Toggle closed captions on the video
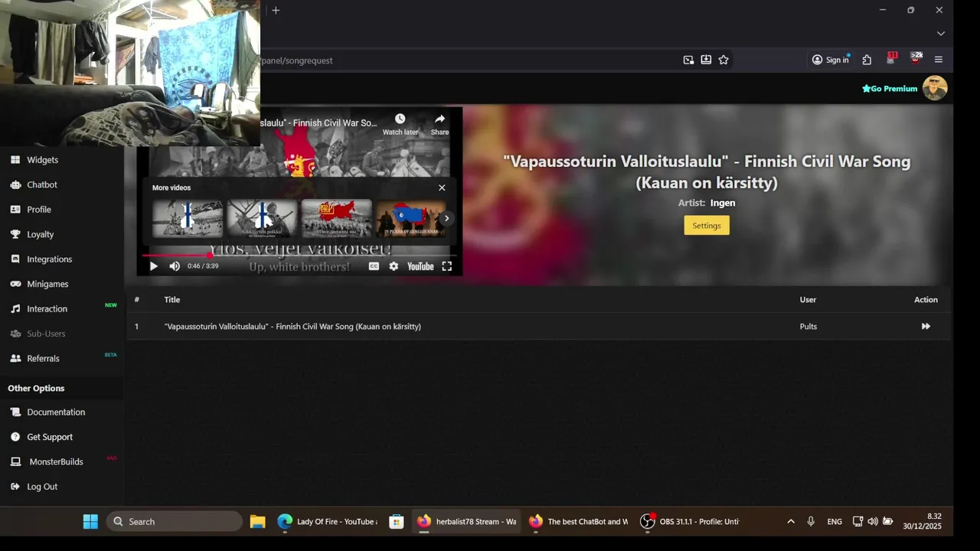 [374, 266]
